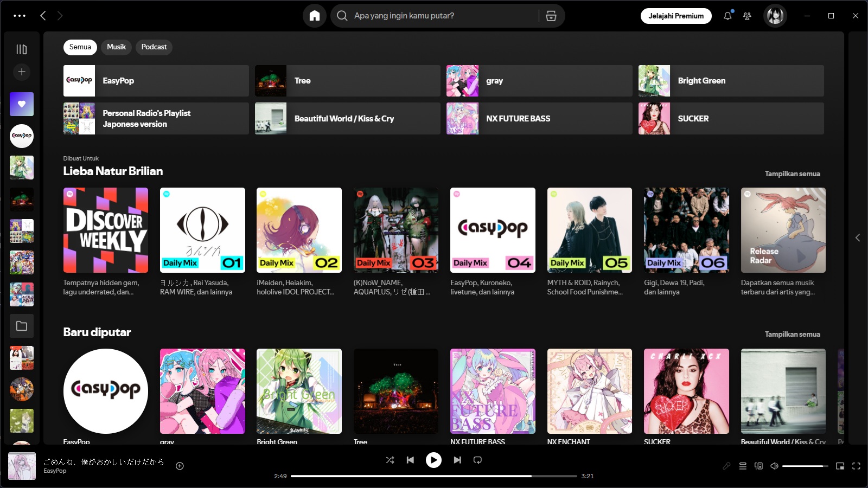Select the Podcast filter chip
Screen dimensions: 868x488
[x=154, y=47]
